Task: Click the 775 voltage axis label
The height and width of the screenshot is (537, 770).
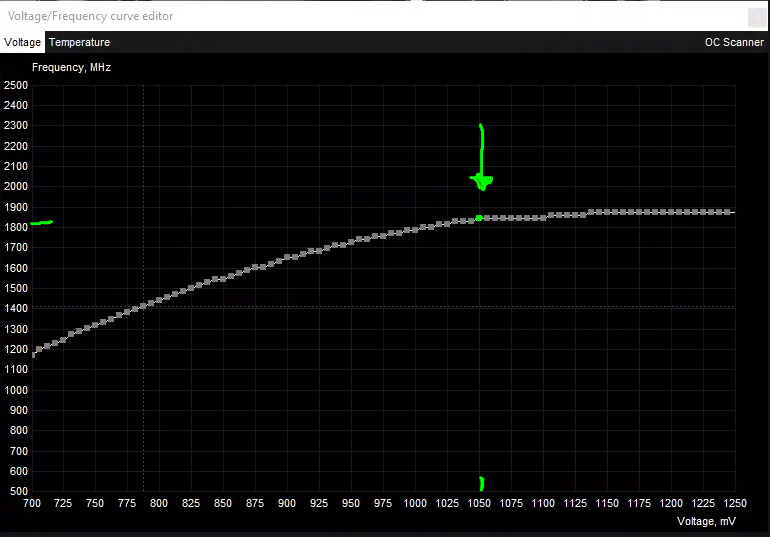Action: click(x=127, y=503)
